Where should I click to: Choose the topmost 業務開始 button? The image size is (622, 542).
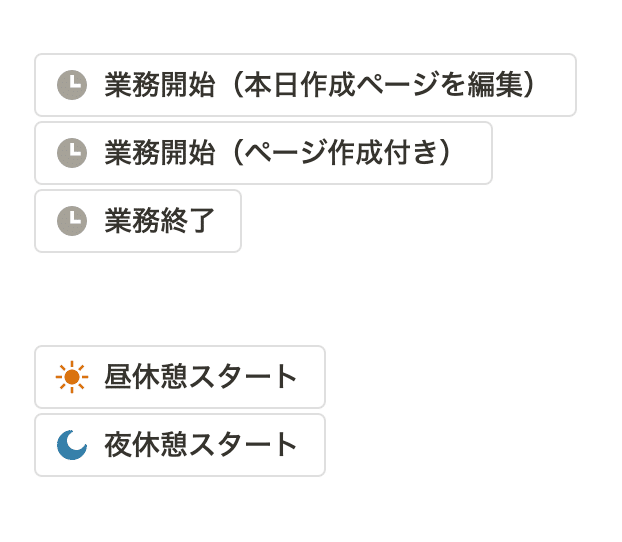(x=305, y=85)
